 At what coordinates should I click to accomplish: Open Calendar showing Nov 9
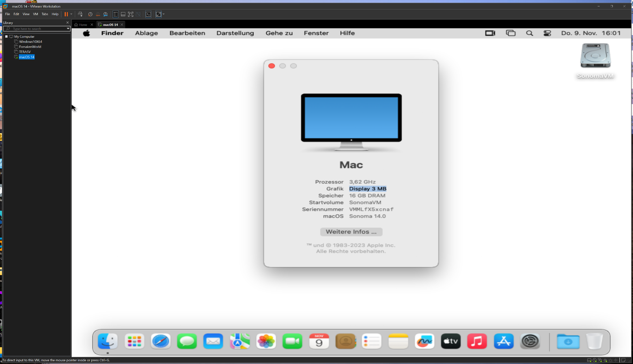(319, 341)
